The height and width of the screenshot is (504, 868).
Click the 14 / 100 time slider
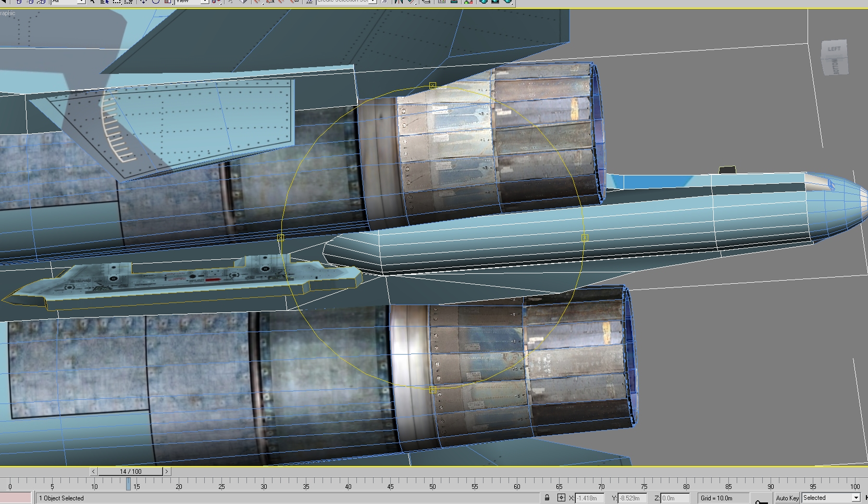pos(130,471)
